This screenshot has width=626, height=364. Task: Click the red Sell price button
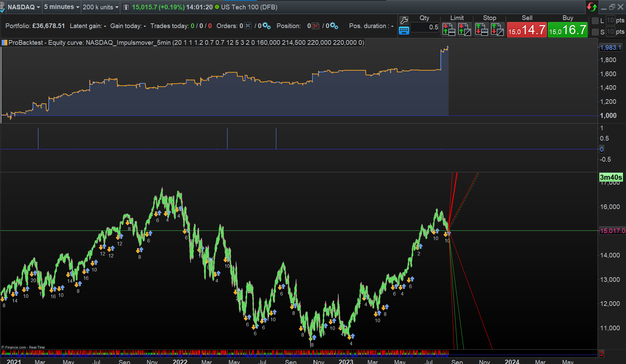(527, 30)
